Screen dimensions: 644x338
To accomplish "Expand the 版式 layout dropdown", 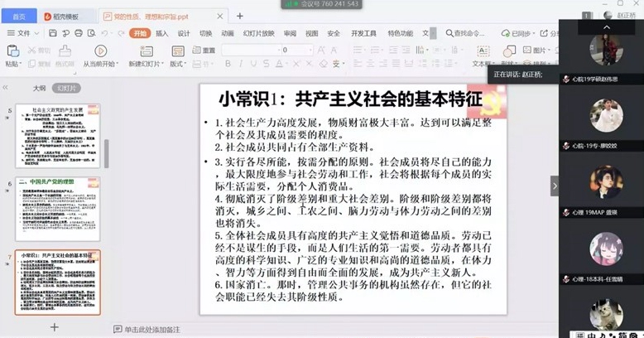I will click(x=178, y=64).
